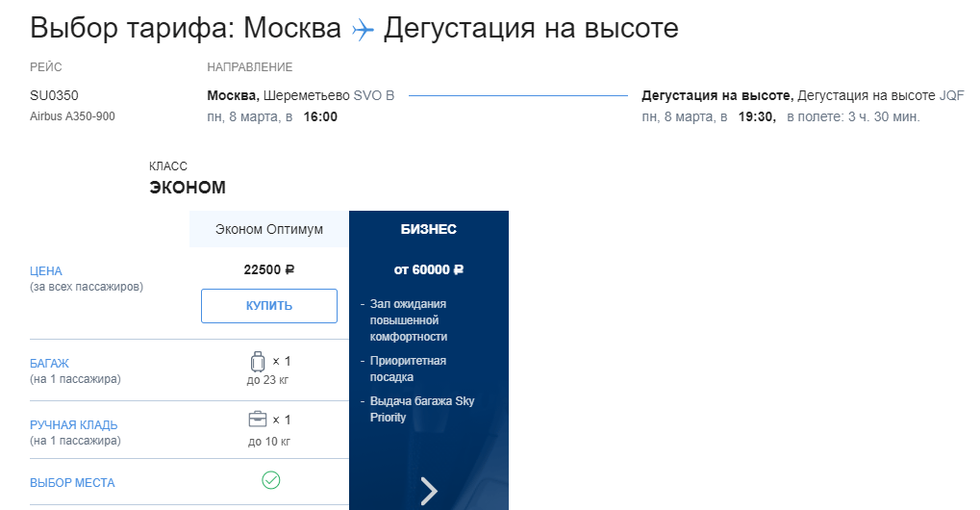This screenshot has height=510, width=980.
Task: Open the БАГАЖ link
Action: point(49,363)
